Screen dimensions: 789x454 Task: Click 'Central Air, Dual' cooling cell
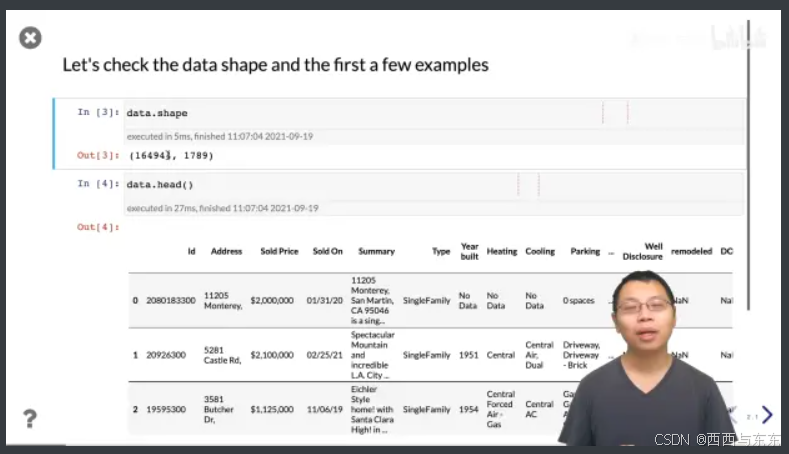[539, 355]
